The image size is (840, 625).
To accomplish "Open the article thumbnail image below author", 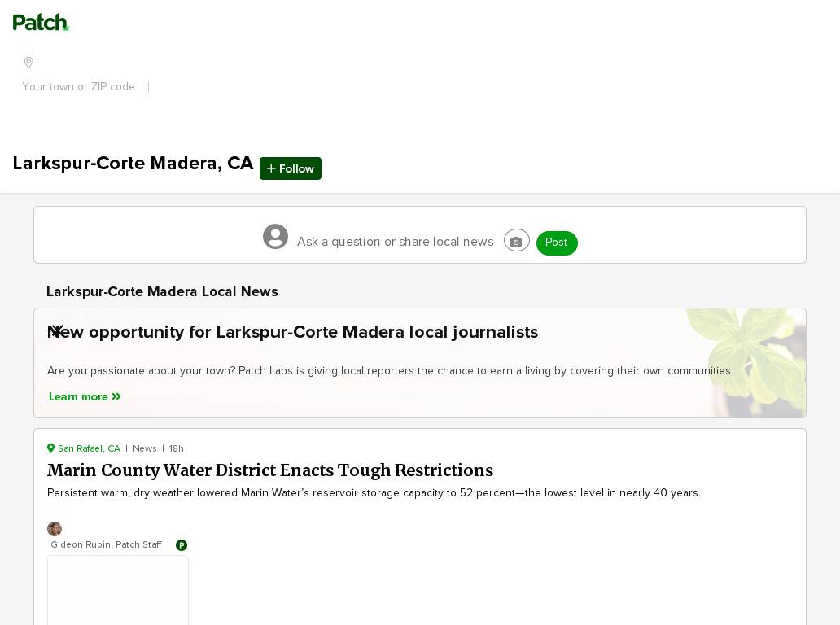I will point(118,590).
